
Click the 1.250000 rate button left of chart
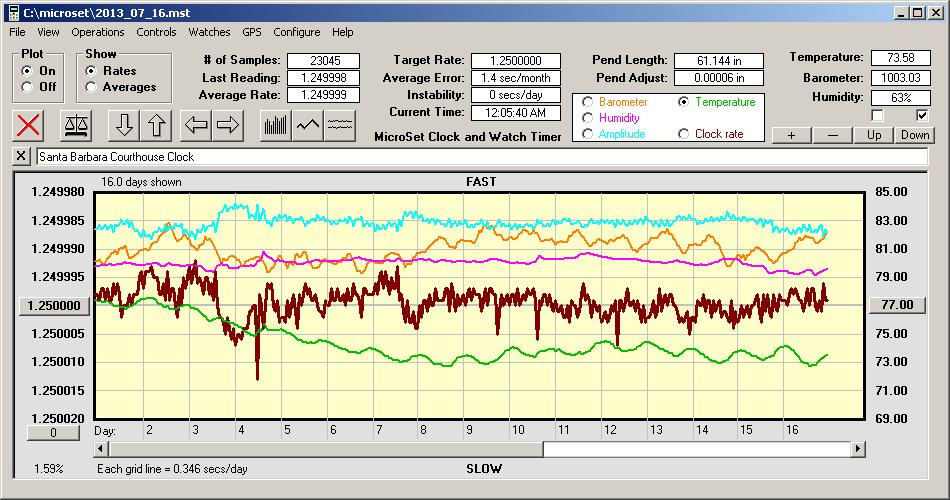(50, 305)
